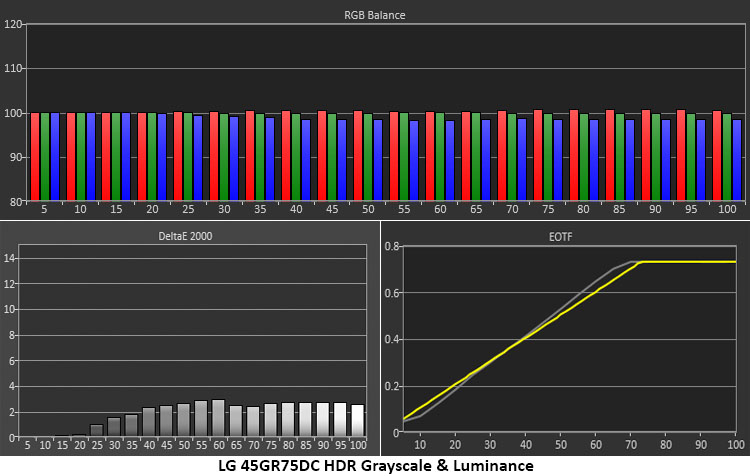Click the RGB Balance chart title
Image resolution: width=750 pixels, height=476 pixels.
(375, 15)
